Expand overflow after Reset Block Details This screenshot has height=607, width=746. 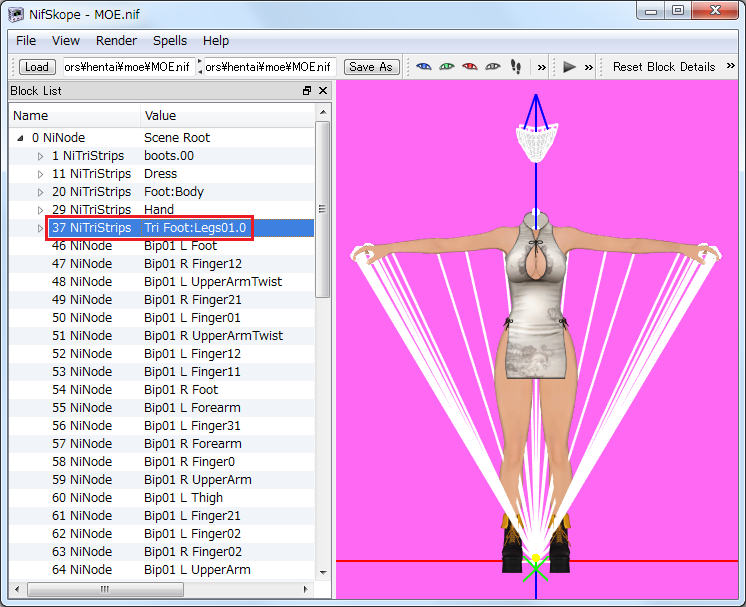pyautogui.click(x=731, y=66)
